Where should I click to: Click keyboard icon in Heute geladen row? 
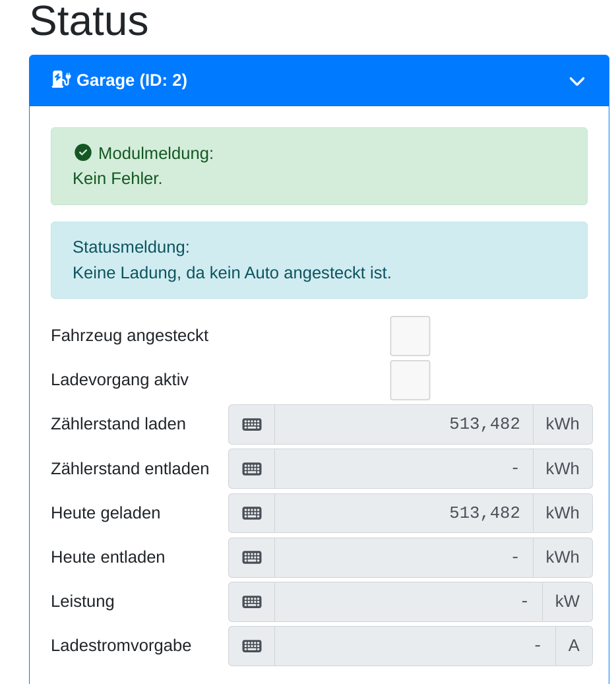coord(252,513)
